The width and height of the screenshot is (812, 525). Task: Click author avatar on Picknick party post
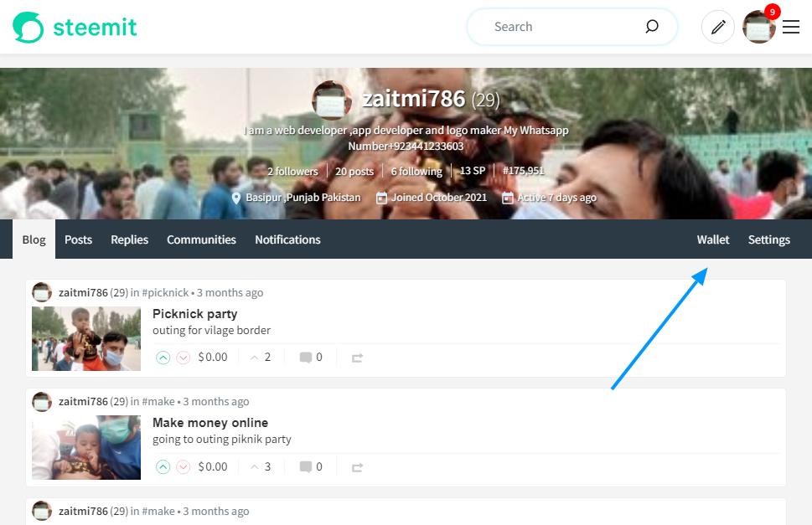[42, 292]
